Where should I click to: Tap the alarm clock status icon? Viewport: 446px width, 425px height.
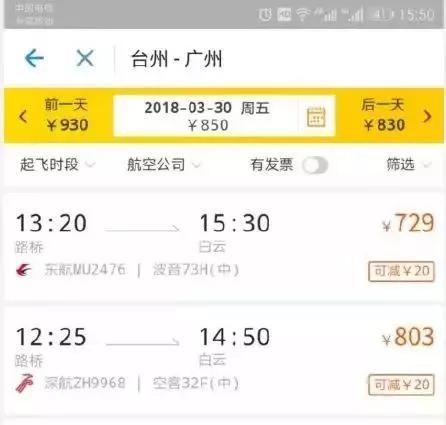265,15
